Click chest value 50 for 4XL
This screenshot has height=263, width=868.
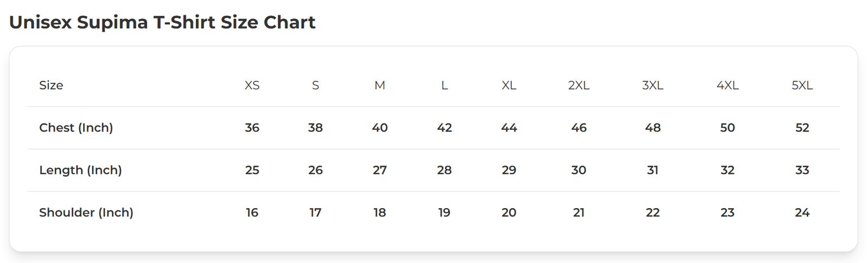coord(727,128)
